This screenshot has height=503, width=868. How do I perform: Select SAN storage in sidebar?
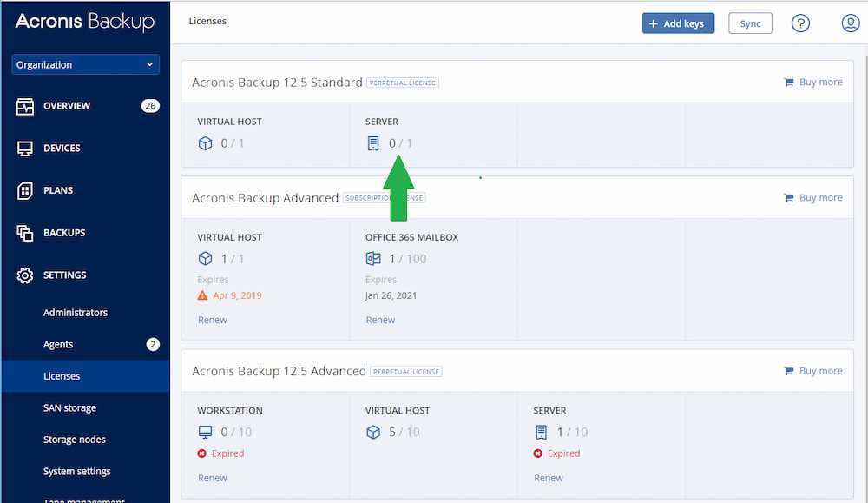[69, 408]
